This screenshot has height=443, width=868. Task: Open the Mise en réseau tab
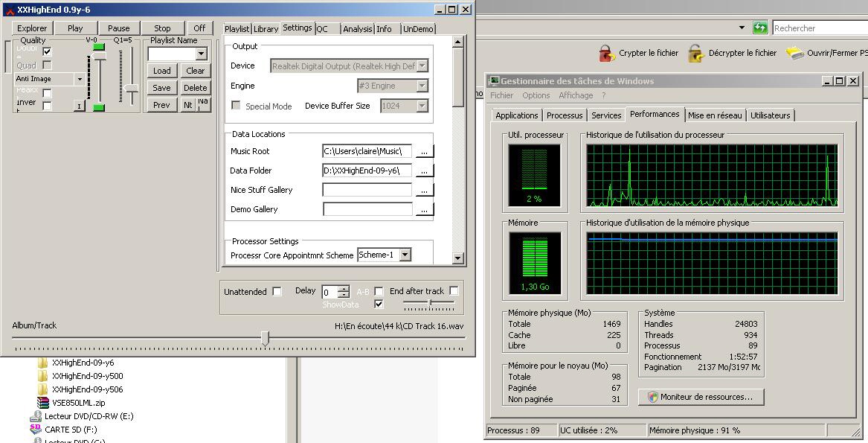pos(715,115)
